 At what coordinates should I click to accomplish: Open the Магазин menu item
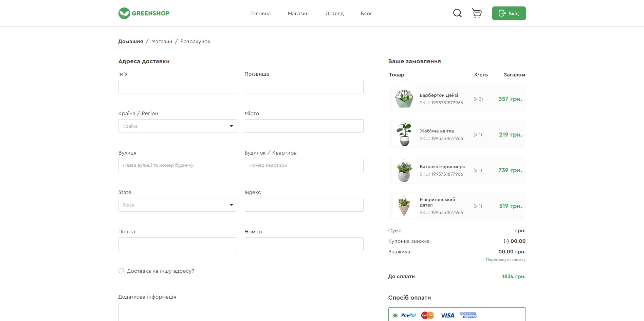point(298,14)
